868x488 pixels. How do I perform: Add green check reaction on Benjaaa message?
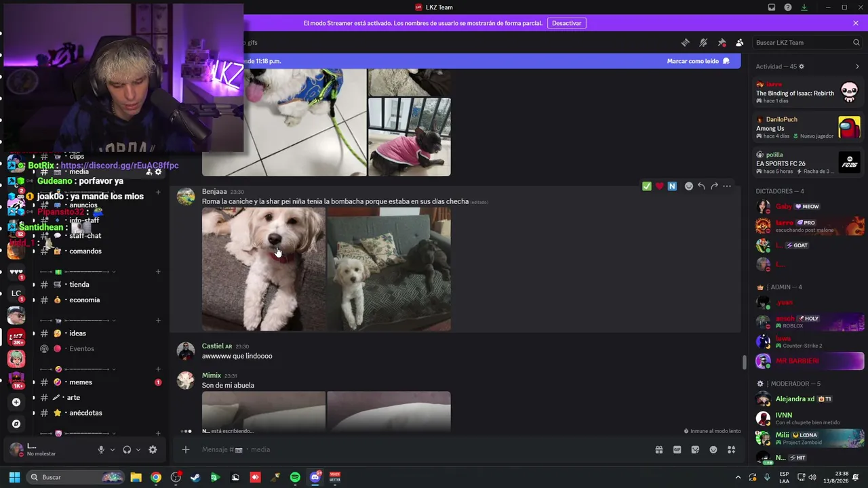coord(647,186)
